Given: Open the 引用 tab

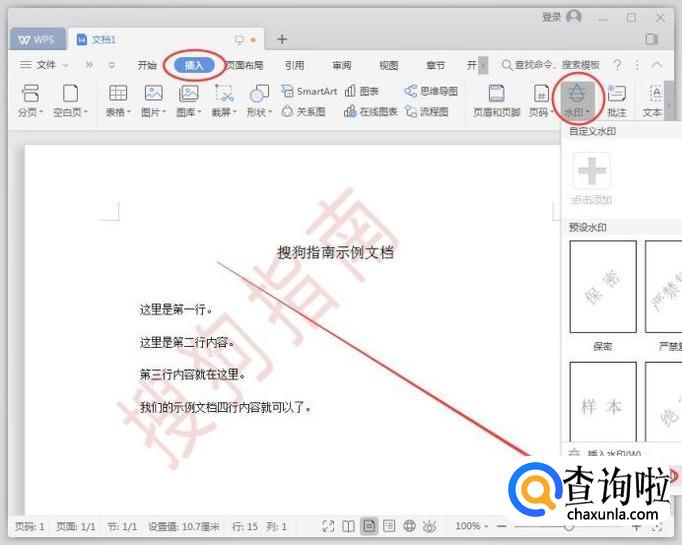Looking at the screenshot, I should pos(294,65).
